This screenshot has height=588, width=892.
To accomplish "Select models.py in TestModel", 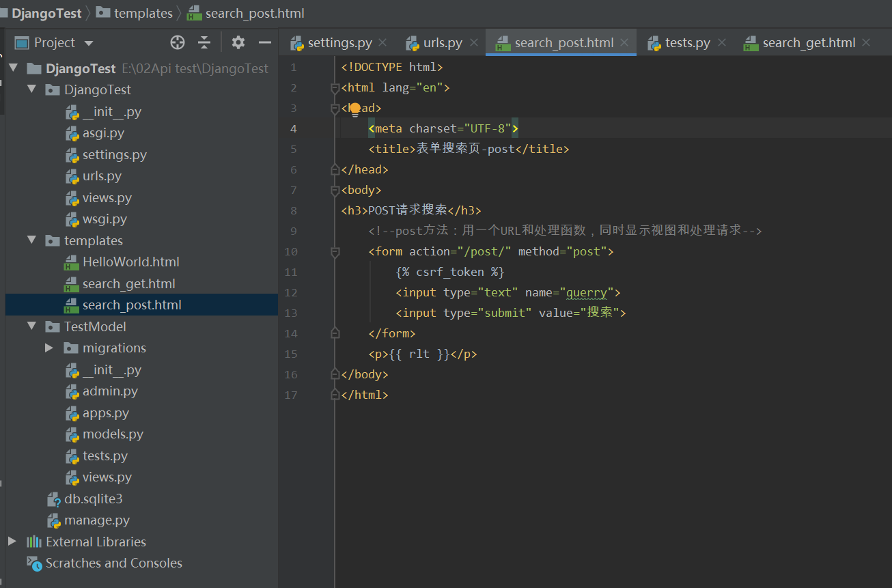I will pos(113,434).
